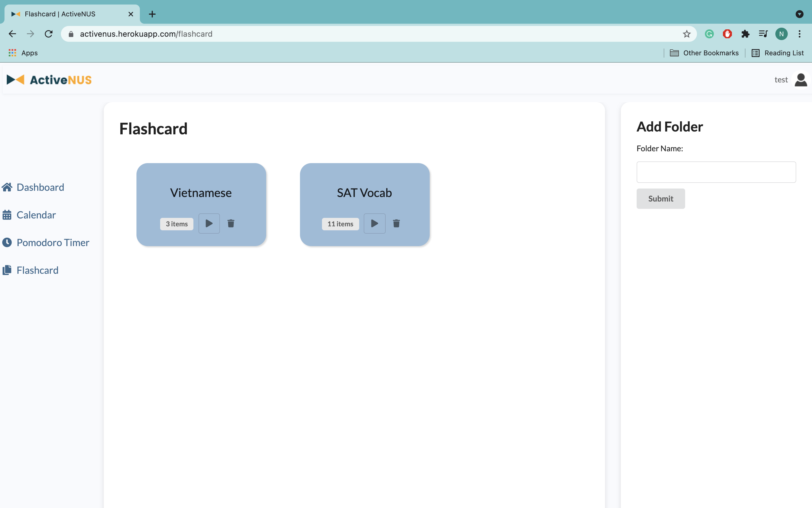
Task: Click the Pomodoro clock icon
Action: coord(7,242)
